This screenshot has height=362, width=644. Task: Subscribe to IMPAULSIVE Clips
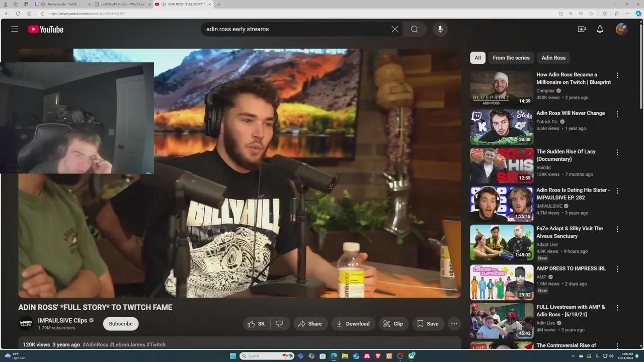tap(121, 324)
